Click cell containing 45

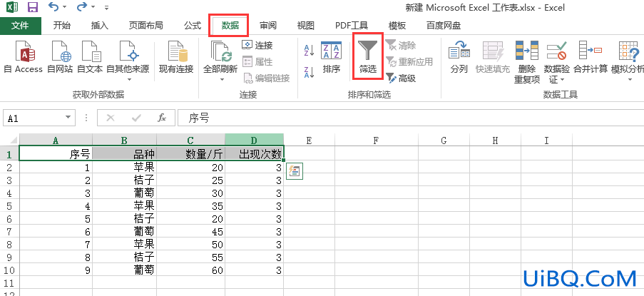pos(191,232)
